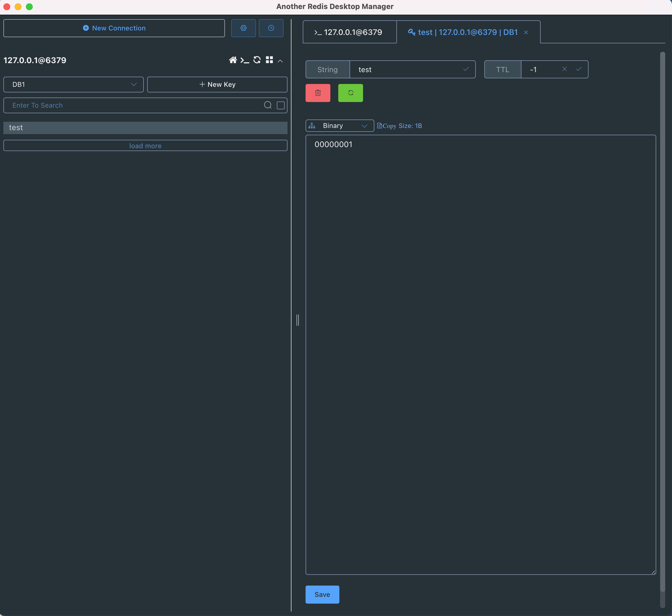This screenshot has width=672, height=616.
Task: Delete the test key with trash button
Action: (318, 93)
